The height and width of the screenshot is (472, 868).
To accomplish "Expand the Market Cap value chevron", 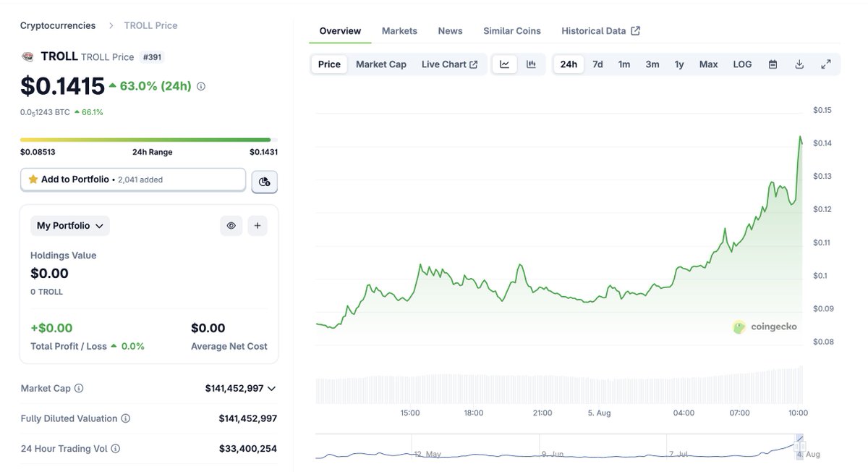I will (x=271, y=389).
